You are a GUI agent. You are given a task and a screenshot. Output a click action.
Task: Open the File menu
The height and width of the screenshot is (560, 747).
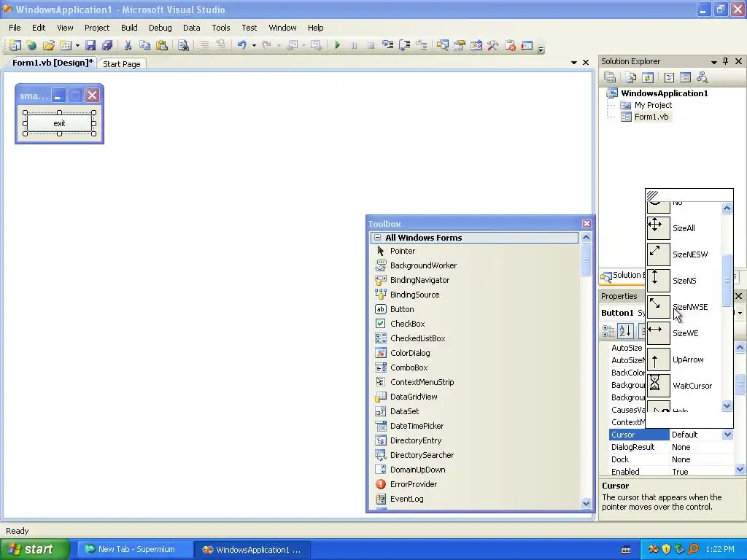[x=15, y=28]
